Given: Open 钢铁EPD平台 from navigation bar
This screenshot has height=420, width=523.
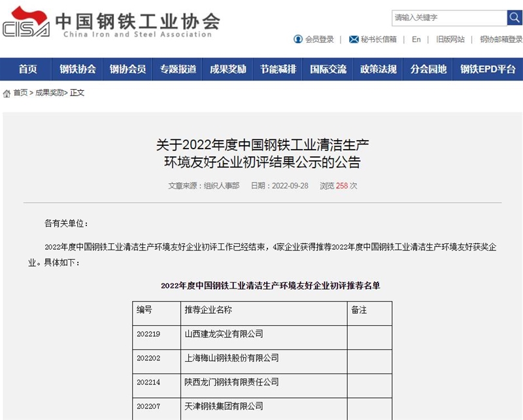Looking at the screenshot, I should [x=488, y=69].
